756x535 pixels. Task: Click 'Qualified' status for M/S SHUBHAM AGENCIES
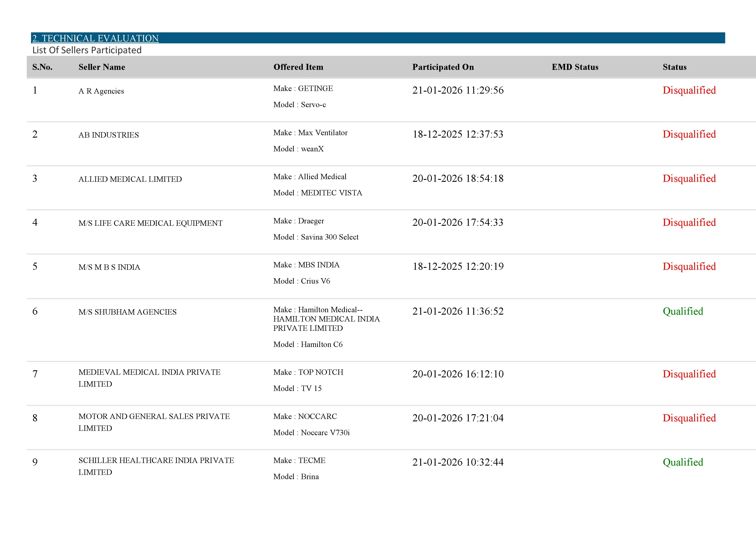pyautogui.click(x=683, y=311)
